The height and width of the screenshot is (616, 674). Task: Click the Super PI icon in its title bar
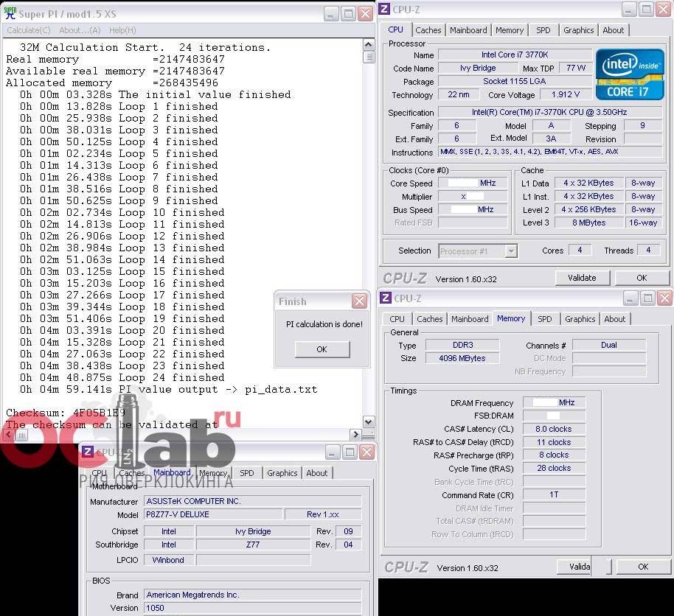click(10, 13)
